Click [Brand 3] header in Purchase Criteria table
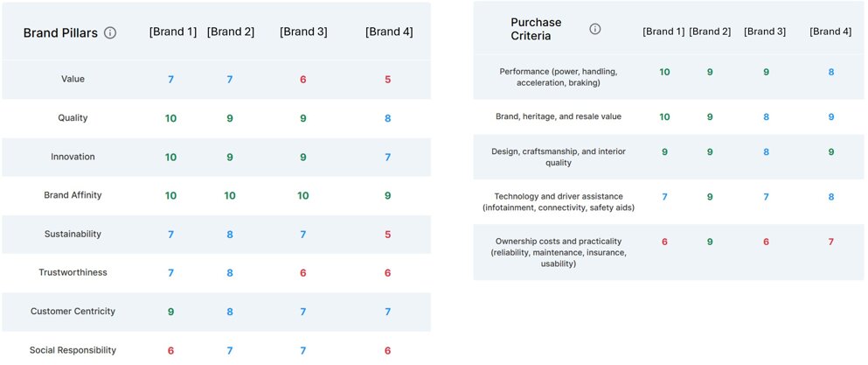 tap(765, 32)
